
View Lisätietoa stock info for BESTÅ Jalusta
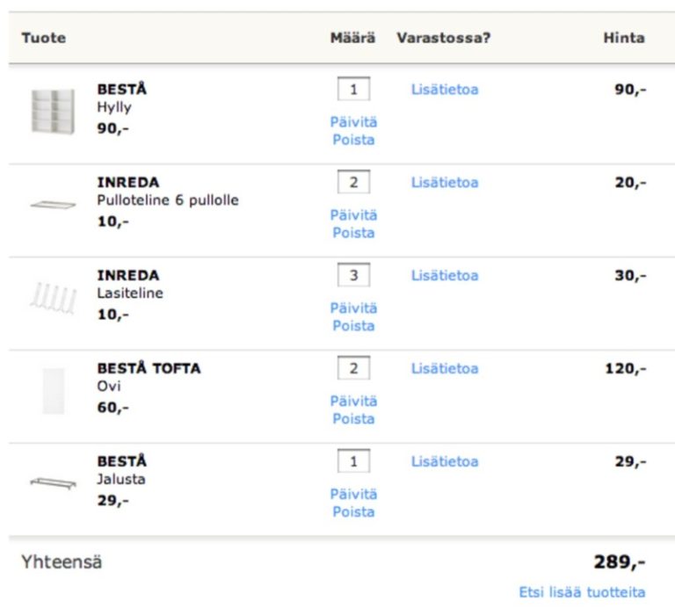[445, 461]
